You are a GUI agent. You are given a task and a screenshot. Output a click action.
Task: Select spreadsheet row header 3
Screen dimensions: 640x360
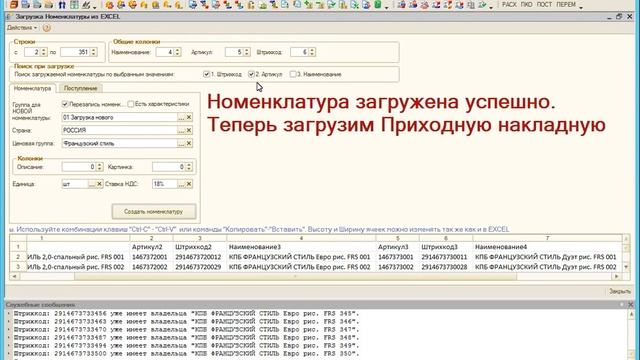click(x=18, y=267)
